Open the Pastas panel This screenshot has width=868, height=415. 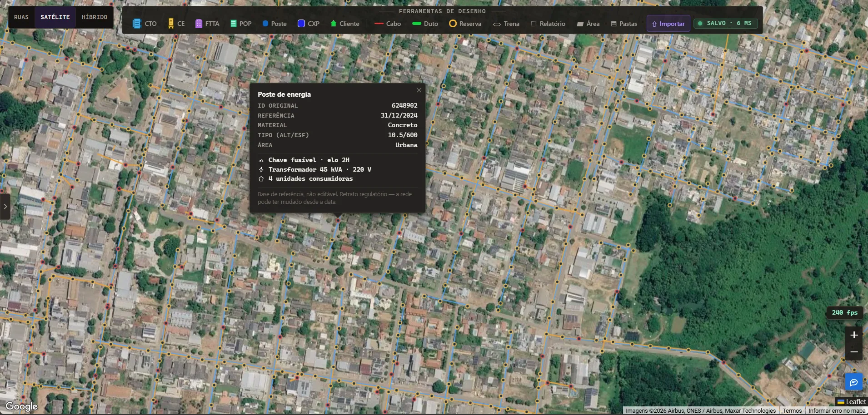pos(624,24)
